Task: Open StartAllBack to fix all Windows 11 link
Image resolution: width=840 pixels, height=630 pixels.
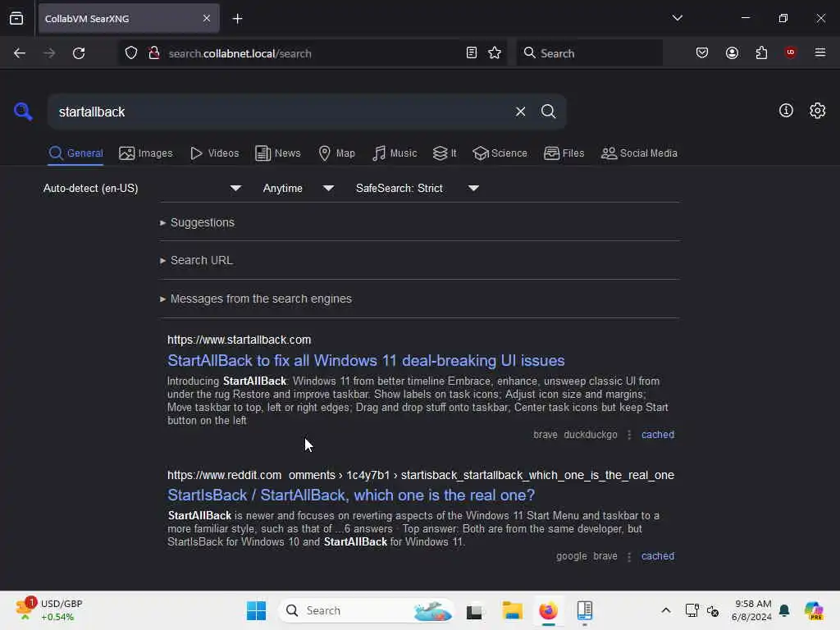Action: point(366,361)
